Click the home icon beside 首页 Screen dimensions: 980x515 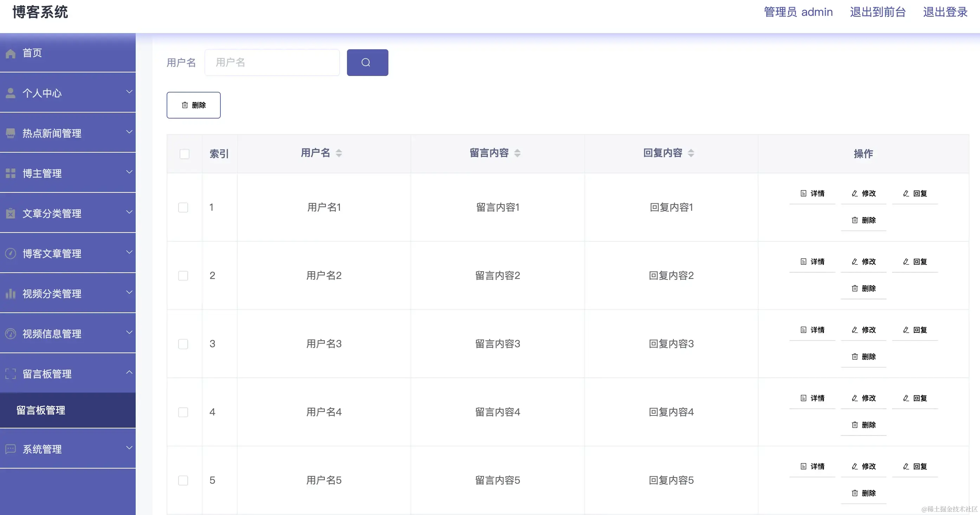pos(11,53)
